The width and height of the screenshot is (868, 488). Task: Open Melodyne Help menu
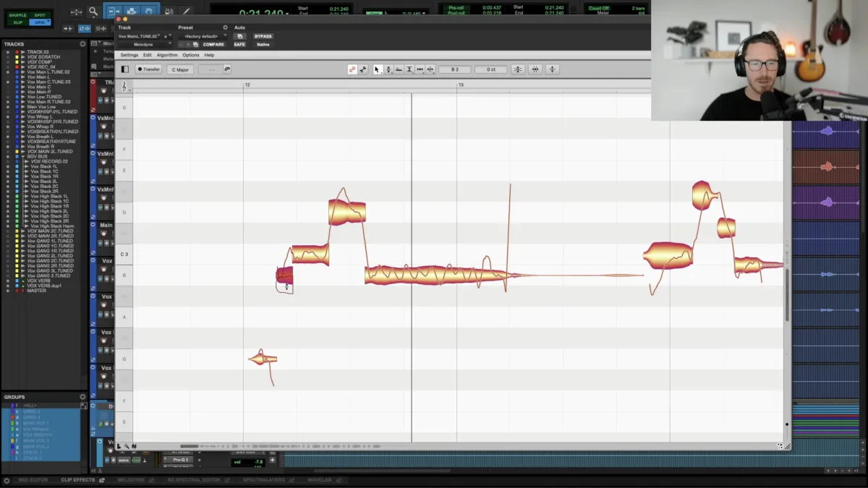coord(209,55)
